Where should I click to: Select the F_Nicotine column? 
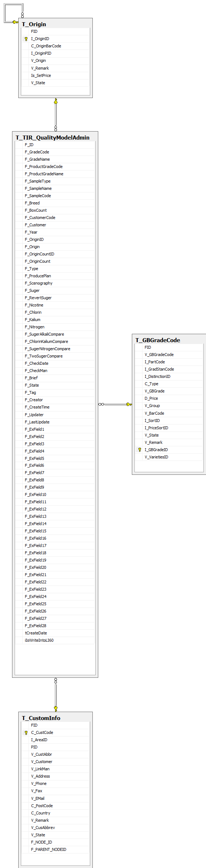(55, 305)
